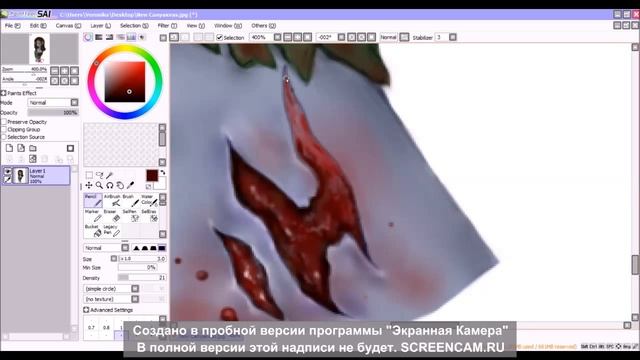
Task: Create a new normal layer
Action: click(9, 148)
